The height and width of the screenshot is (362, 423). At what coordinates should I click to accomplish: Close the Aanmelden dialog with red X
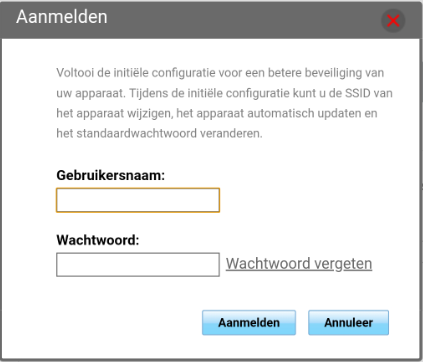pos(393,21)
